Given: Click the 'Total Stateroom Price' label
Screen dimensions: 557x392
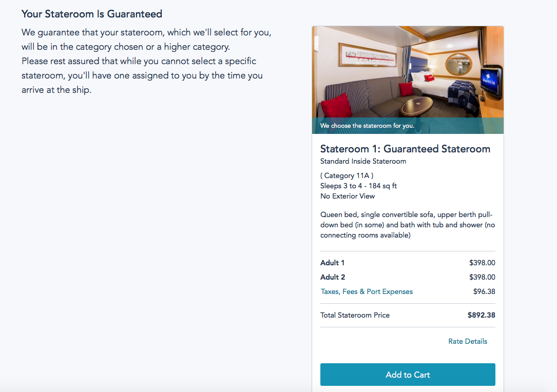Looking at the screenshot, I should (355, 315).
